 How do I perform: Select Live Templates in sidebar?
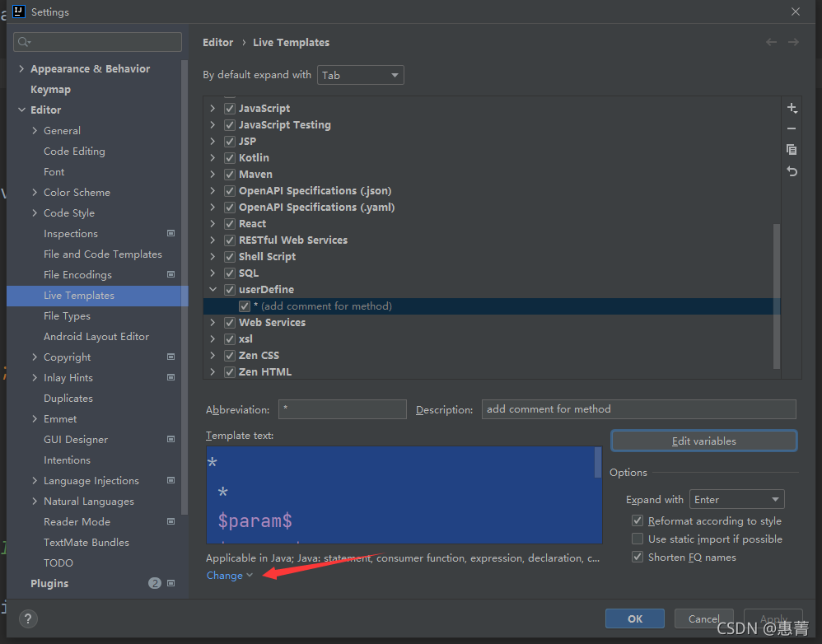97,296
